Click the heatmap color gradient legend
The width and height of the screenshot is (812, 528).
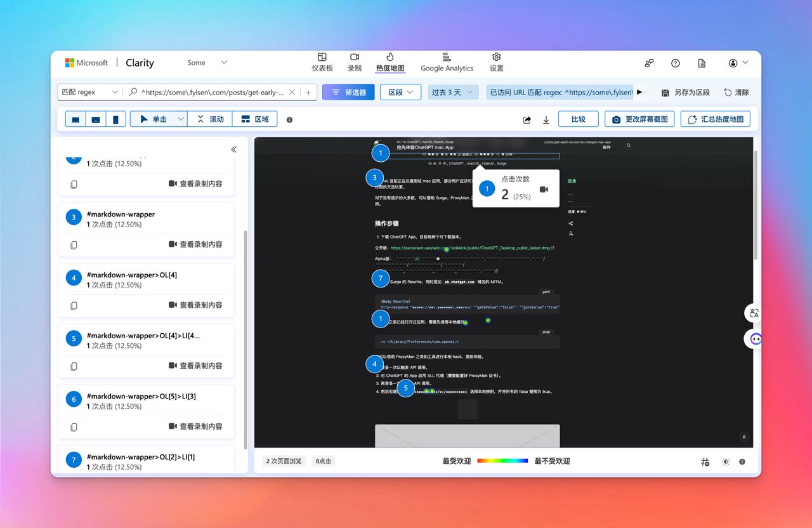tap(502, 461)
